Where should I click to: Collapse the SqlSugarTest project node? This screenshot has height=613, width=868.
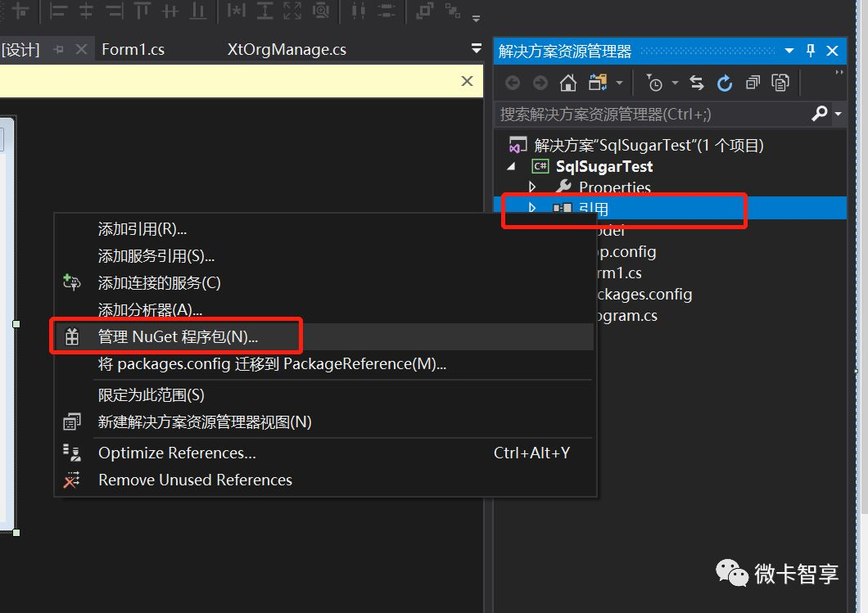(512, 166)
